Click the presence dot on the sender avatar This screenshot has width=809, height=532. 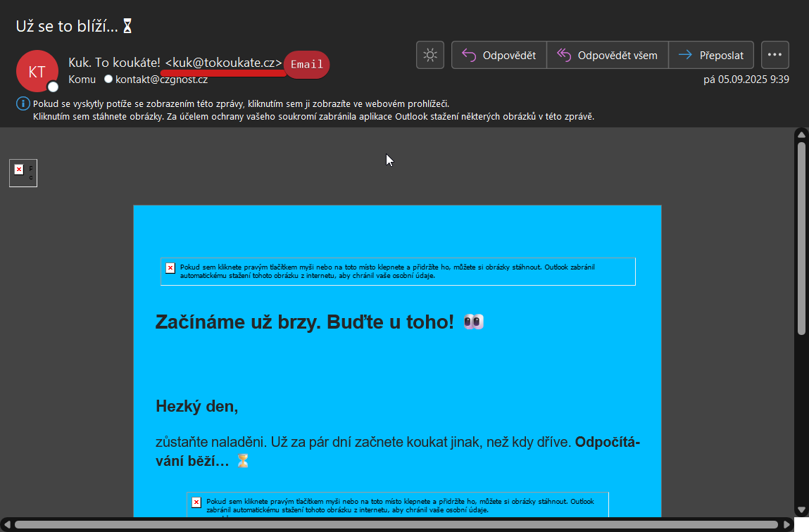tap(52, 87)
